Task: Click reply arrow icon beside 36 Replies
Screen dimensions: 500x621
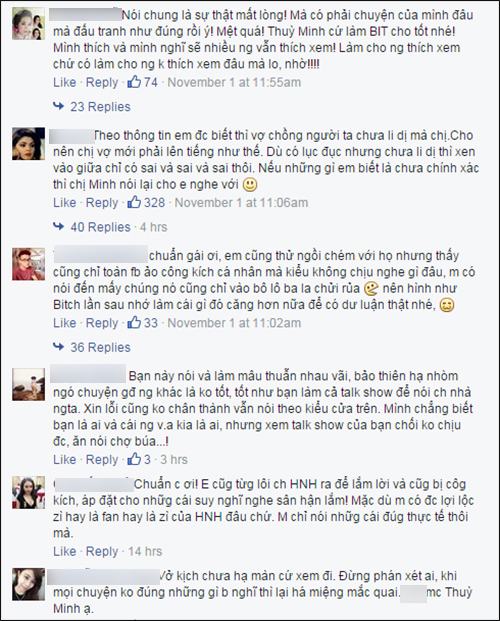Action: click(59, 347)
